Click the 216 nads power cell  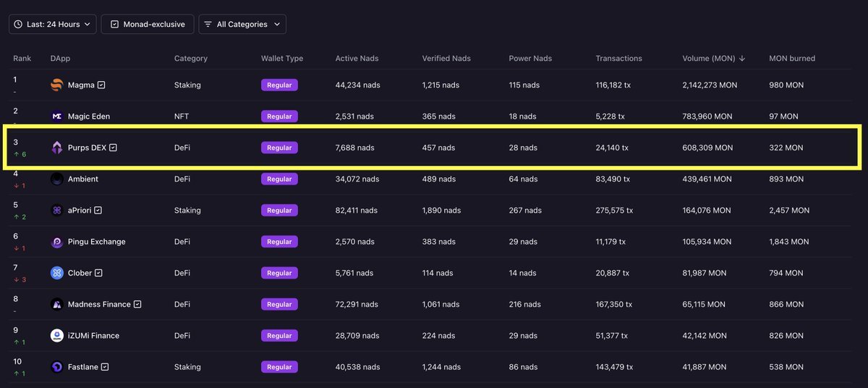(525, 304)
